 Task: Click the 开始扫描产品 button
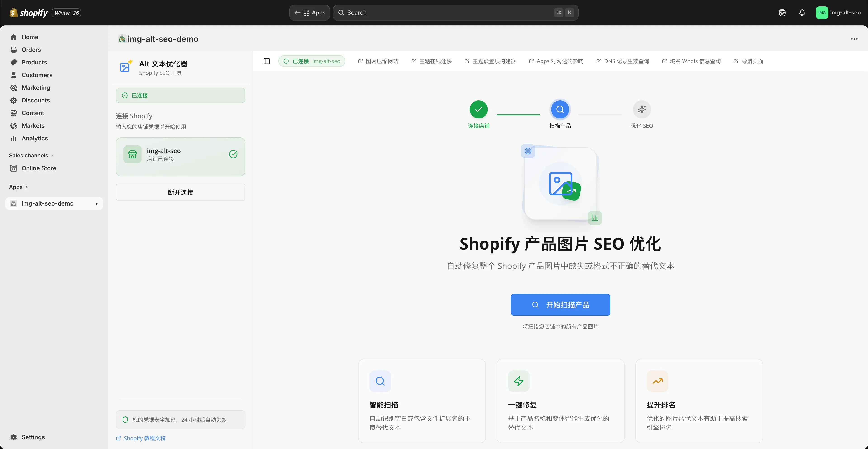[x=560, y=304]
